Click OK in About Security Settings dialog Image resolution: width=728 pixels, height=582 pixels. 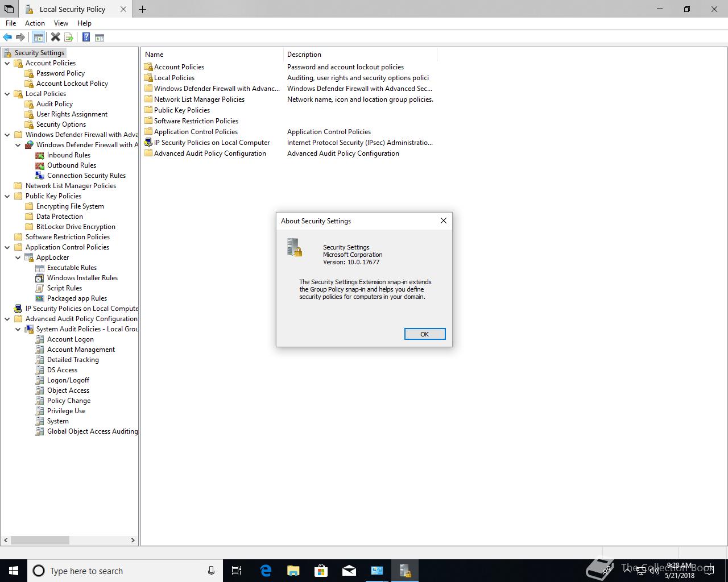point(425,334)
